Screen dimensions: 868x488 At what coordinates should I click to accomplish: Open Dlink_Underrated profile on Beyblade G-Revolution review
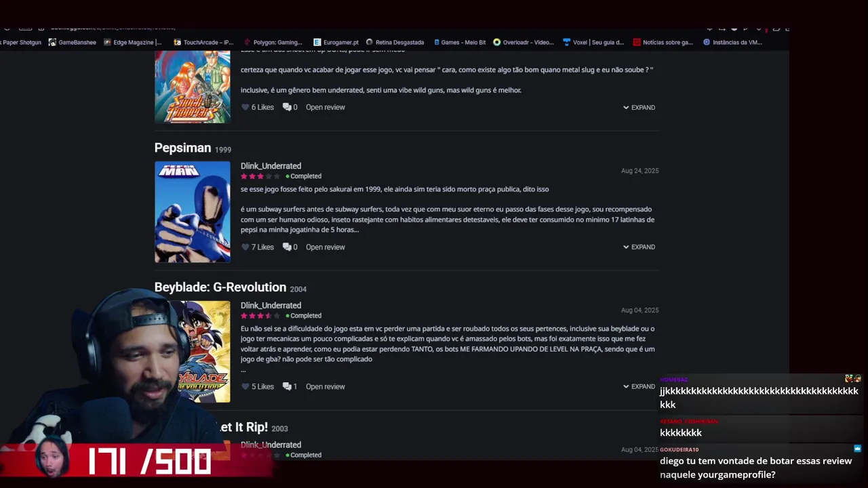point(271,306)
